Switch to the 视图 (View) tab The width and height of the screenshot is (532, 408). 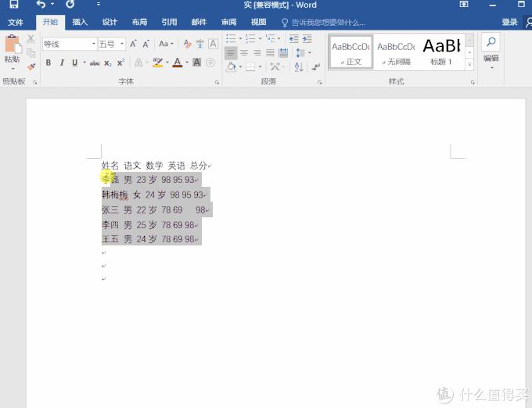click(258, 23)
